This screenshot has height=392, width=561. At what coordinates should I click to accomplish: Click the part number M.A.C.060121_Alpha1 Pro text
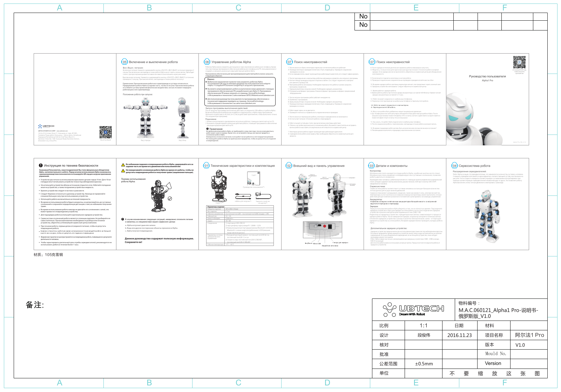point(498,313)
